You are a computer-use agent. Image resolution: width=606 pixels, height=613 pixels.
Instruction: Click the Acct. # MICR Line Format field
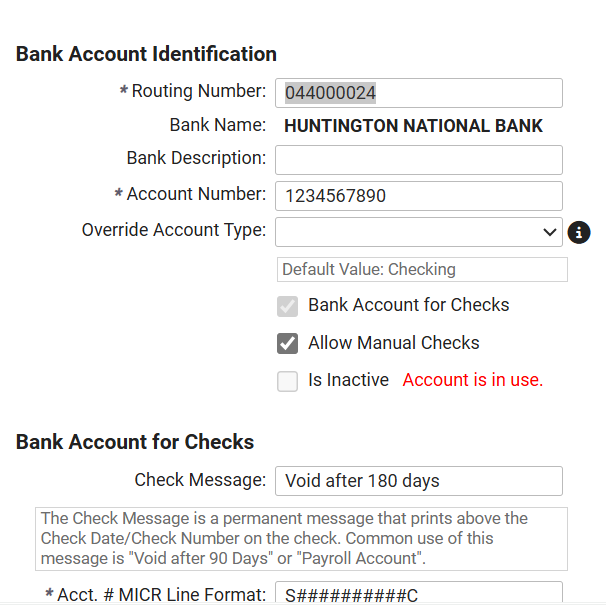tap(418, 596)
